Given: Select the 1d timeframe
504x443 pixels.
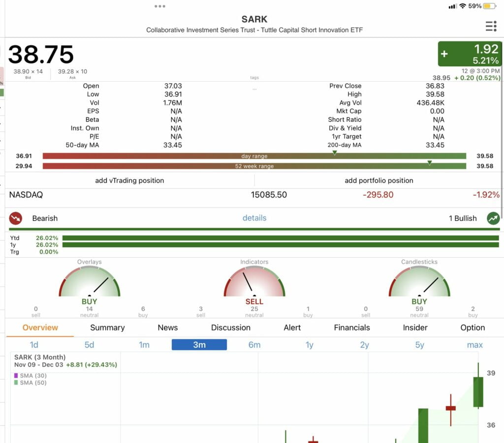Looking at the screenshot, I should tap(34, 345).
